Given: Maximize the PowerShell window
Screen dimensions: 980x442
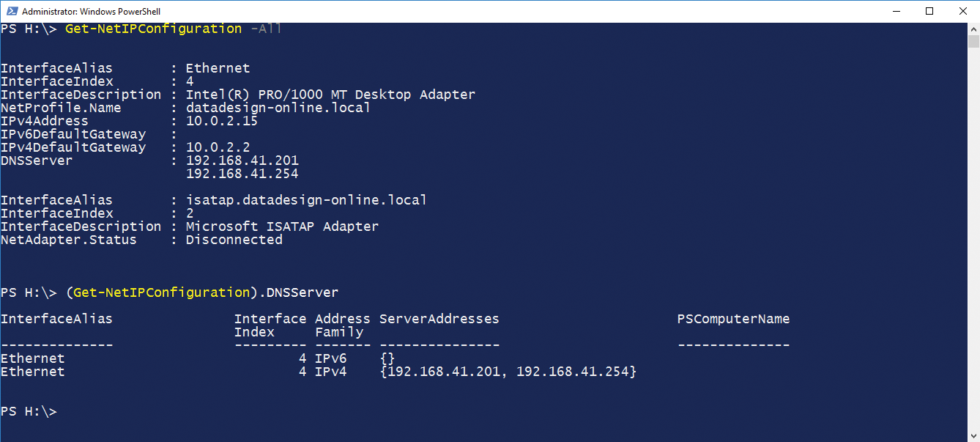Looking at the screenshot, I should [x=929, y=11].
